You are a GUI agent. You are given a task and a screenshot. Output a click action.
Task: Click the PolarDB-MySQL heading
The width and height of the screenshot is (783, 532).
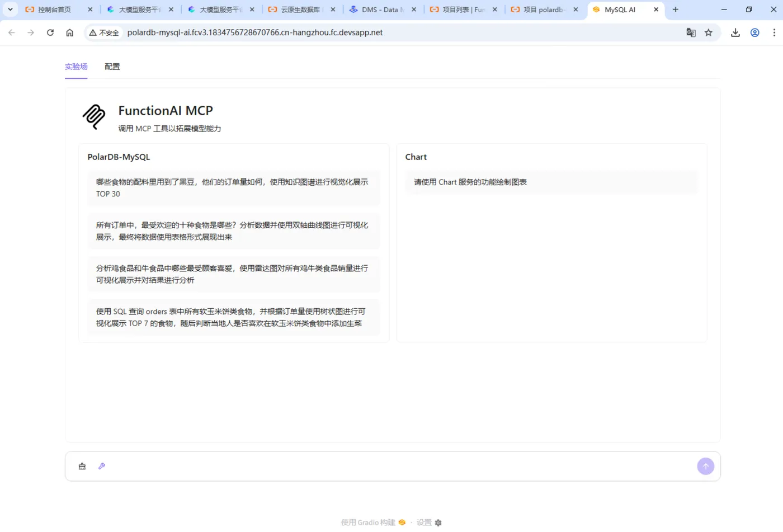[x=119, y=157]
